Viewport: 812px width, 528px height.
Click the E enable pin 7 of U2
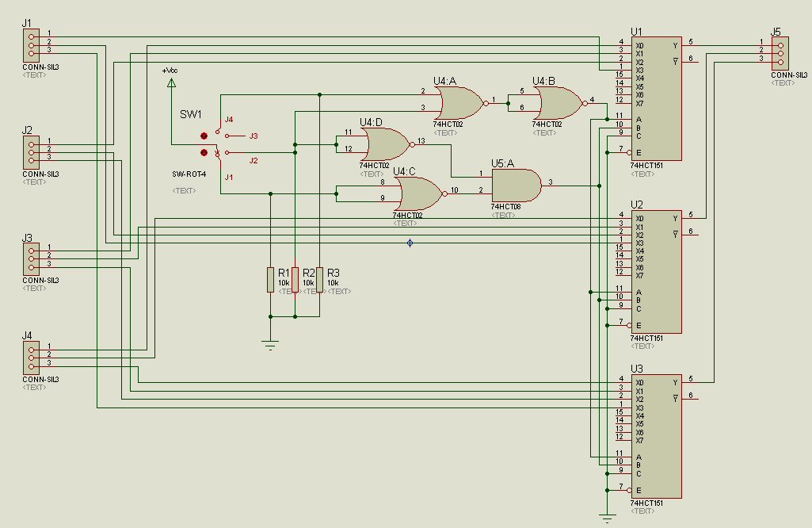point(623,325)
